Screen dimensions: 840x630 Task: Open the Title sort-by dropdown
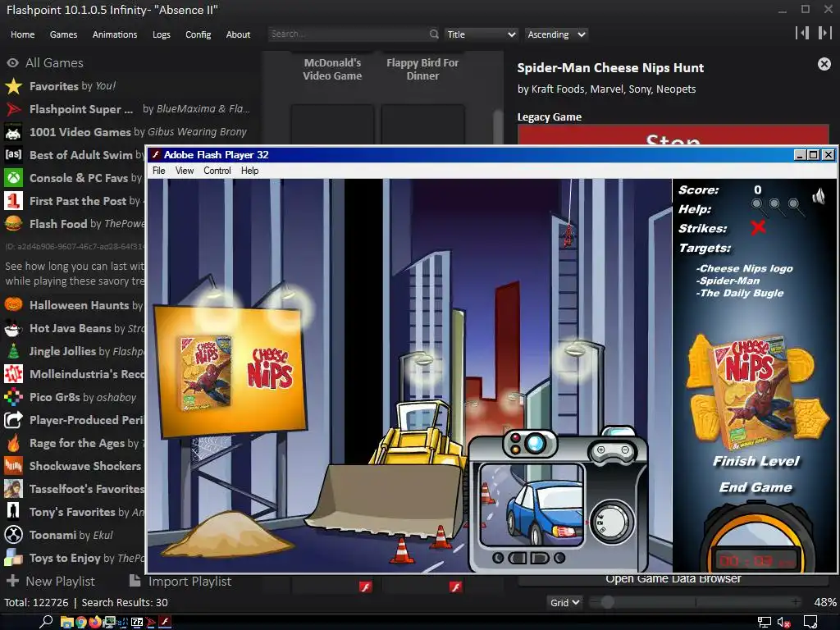pyautogui.click(x=481, y=34)
